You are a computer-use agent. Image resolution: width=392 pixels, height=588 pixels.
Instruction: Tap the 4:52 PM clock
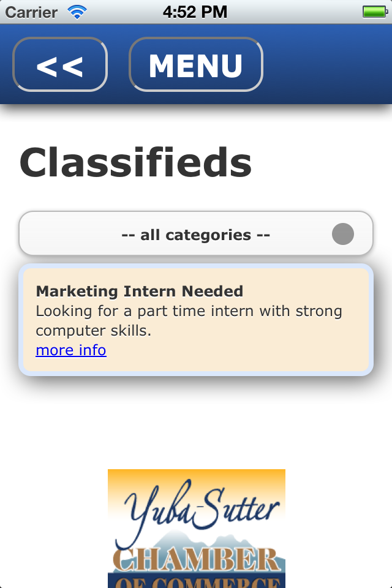pos(195,12)
